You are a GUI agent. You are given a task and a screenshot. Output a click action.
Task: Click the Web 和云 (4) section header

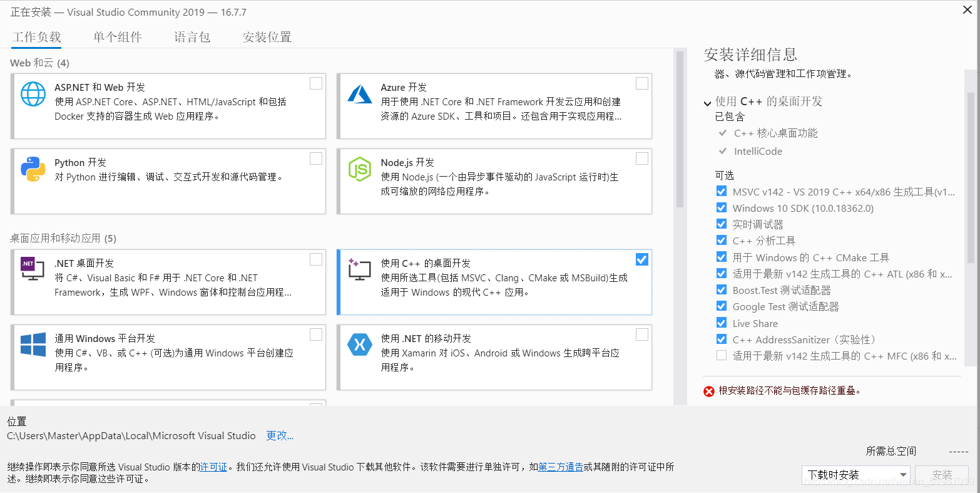(40, 63)
